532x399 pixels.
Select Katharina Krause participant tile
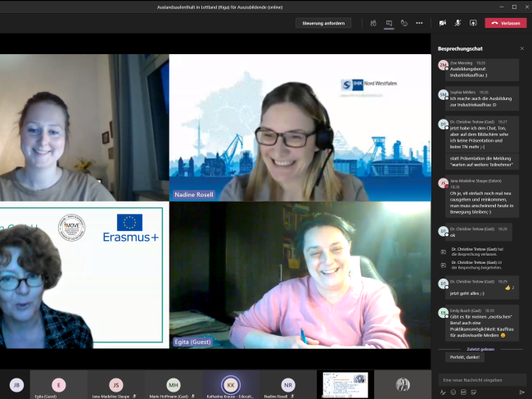click(231, 385)
